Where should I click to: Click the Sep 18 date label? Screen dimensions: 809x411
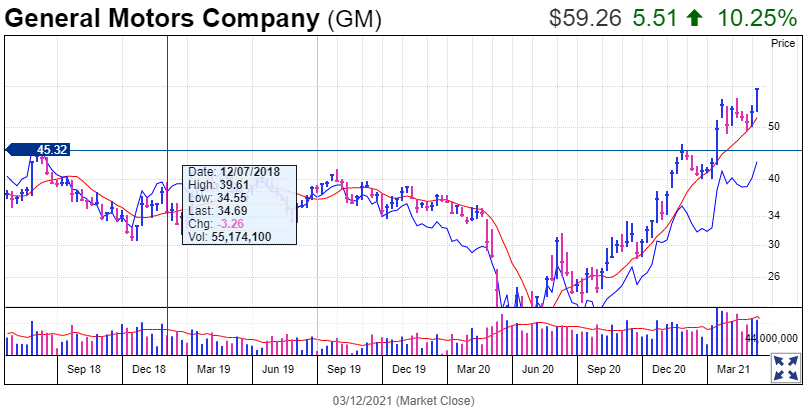[x=84, y=370]
